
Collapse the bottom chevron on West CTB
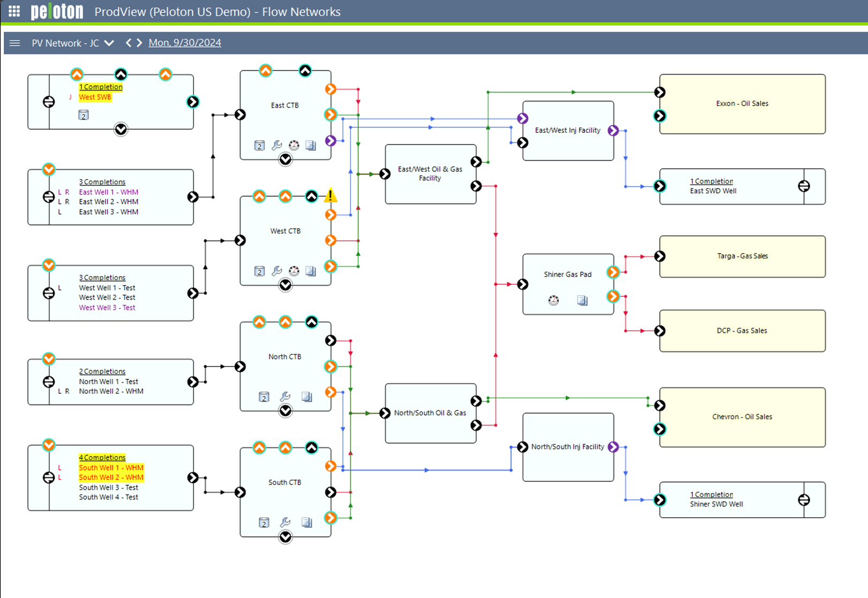pyautogui.click(x=286, y=285)
